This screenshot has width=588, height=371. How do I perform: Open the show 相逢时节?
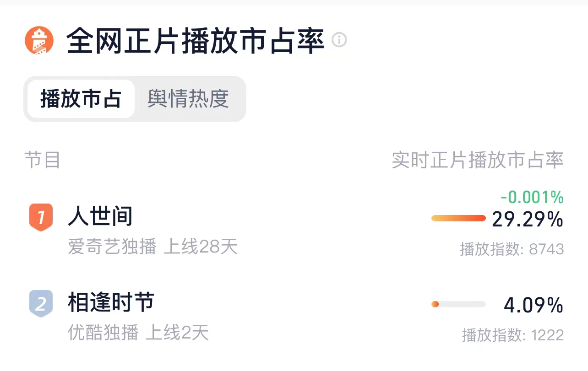pyautogui.click(x=111, y=302)
